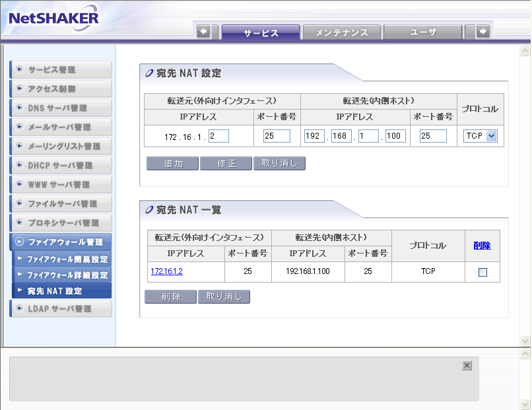
Task: Open the LDAP サーバ管理 sidebar item
Action: [61, 309]
